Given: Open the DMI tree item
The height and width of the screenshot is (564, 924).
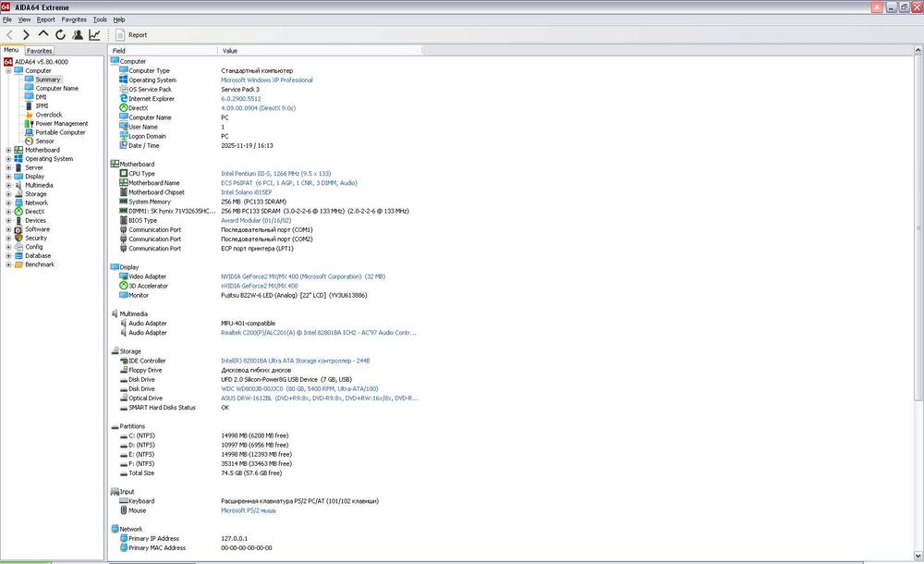Looking at the screenshot, I should point(41,97).
